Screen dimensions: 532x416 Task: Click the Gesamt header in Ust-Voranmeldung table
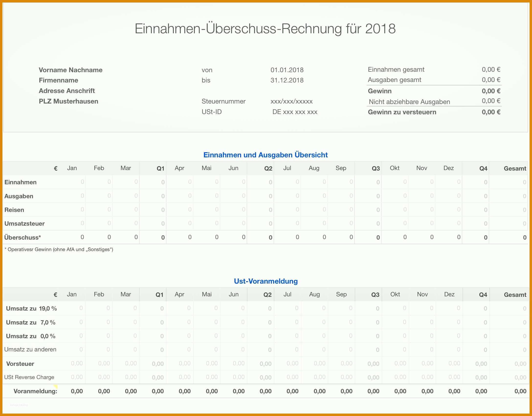[515, 295]
